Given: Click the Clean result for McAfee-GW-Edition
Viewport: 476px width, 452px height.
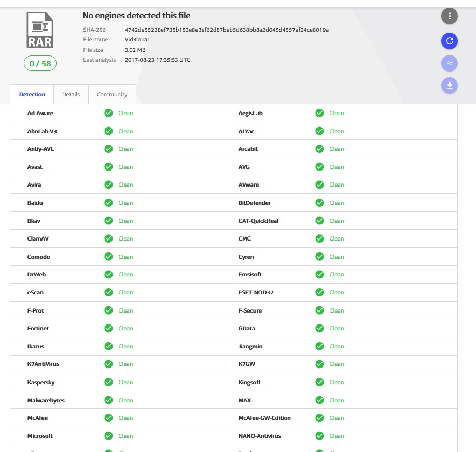Looking at the screenshot, I should pyautogui.click(x=337, y=418).
